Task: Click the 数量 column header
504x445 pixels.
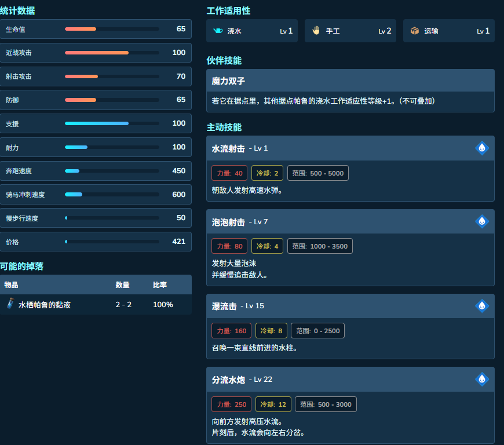Action: [122, 285]
